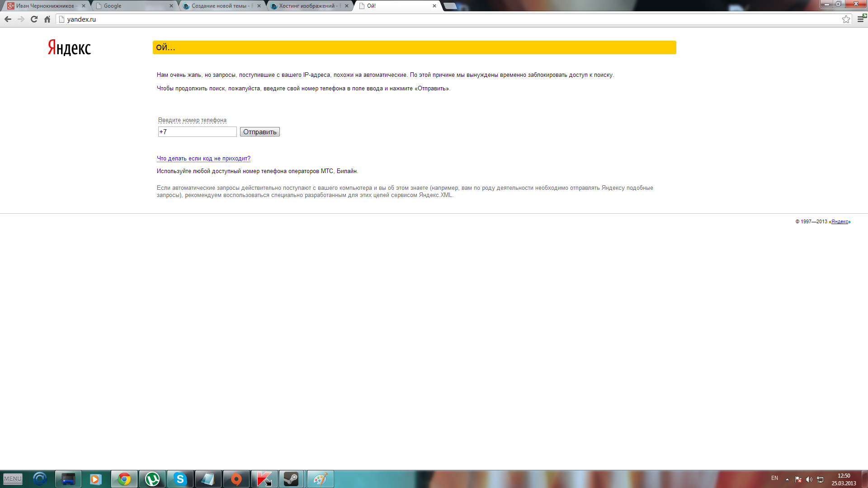Close the Ой! tab
868x488 pixels.
(434, 6)
